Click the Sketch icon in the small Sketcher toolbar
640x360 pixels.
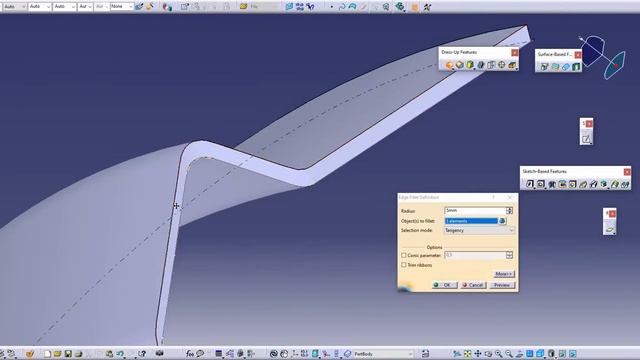point(586,139)
